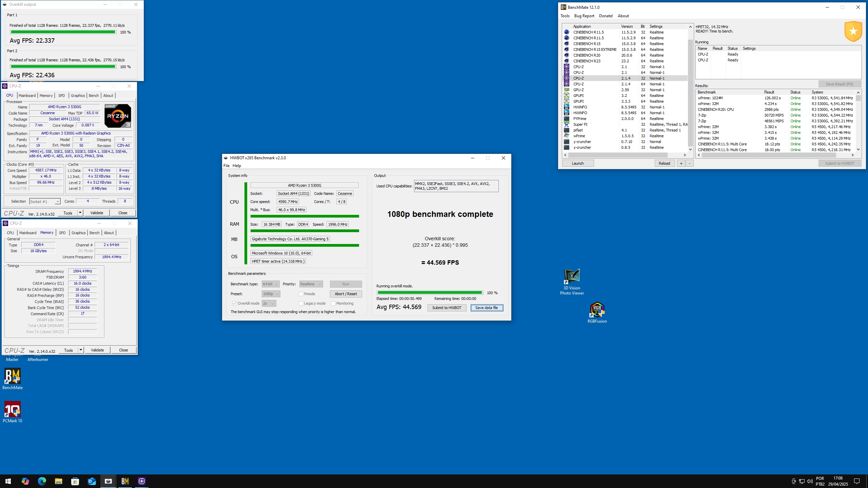
Task: Select pifast application row icon
Action: (x=567, y=130)
